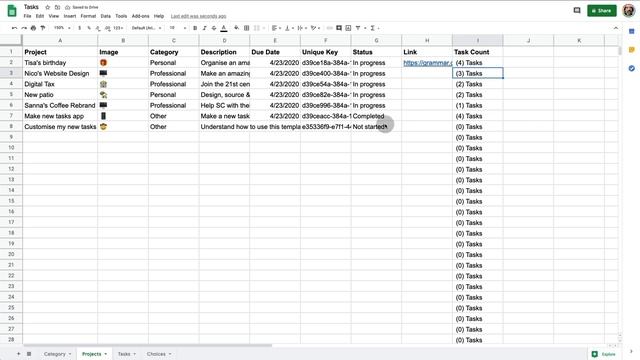This screenshot has width=640, height=360.
Task: Click the undo icon
Action: (x=14, y=28)
